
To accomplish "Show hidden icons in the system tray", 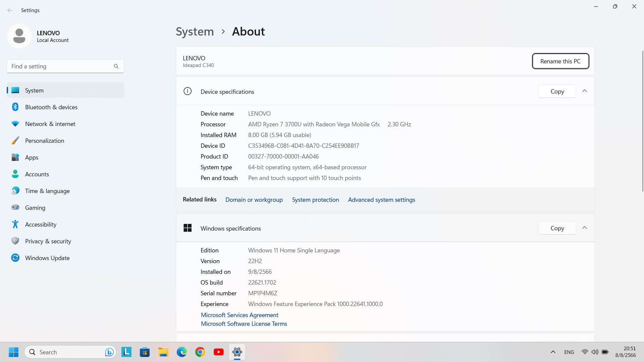I will pyautogui.click(x=553, y=352).
